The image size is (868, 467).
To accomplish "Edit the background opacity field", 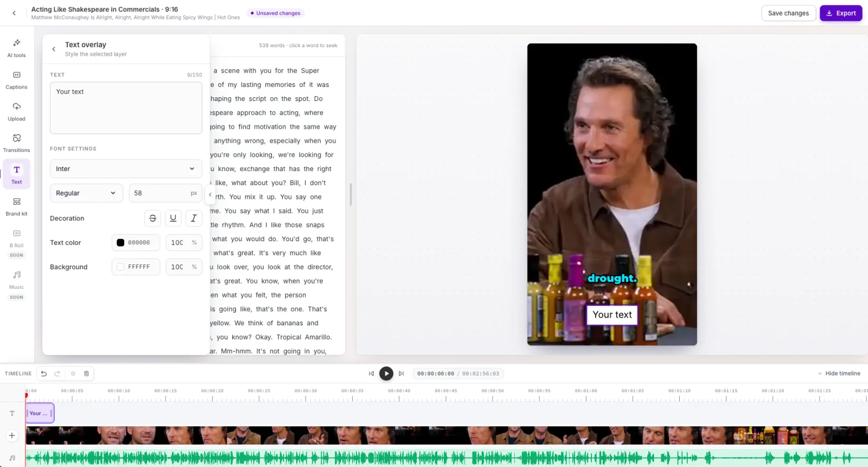I will coord(184,267).
